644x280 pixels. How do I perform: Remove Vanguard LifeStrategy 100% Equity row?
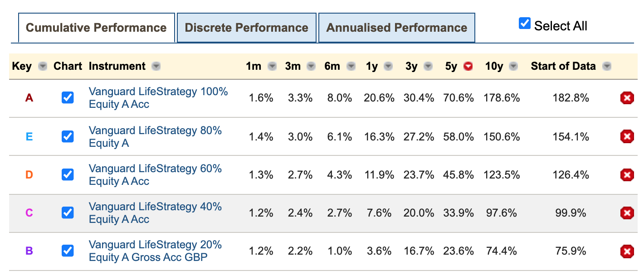click(x=627, y=98)
